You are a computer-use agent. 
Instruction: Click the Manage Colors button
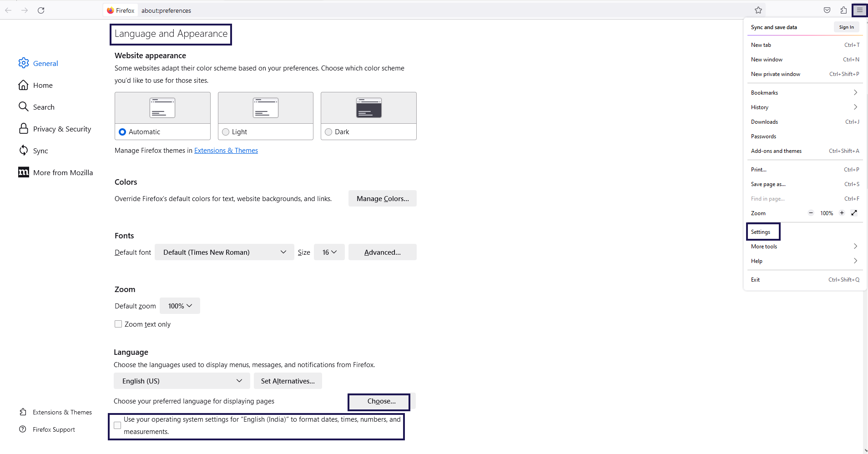(382, 198)
